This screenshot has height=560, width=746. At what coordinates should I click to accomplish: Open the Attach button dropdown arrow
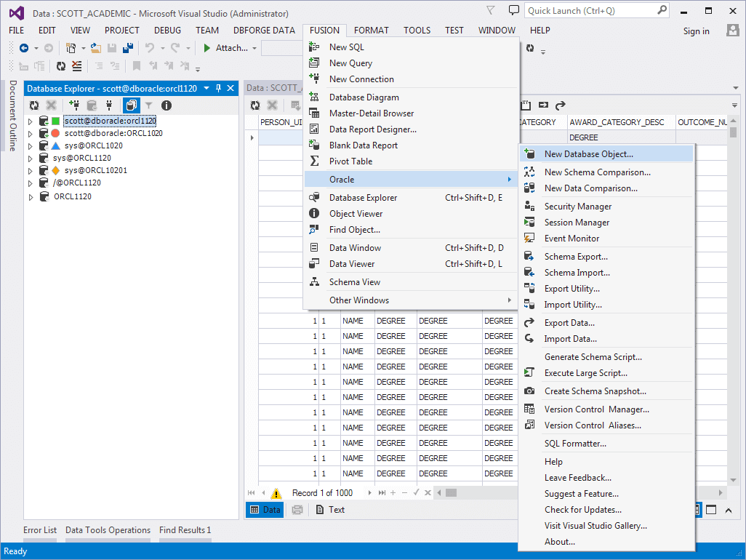point(254,48)
